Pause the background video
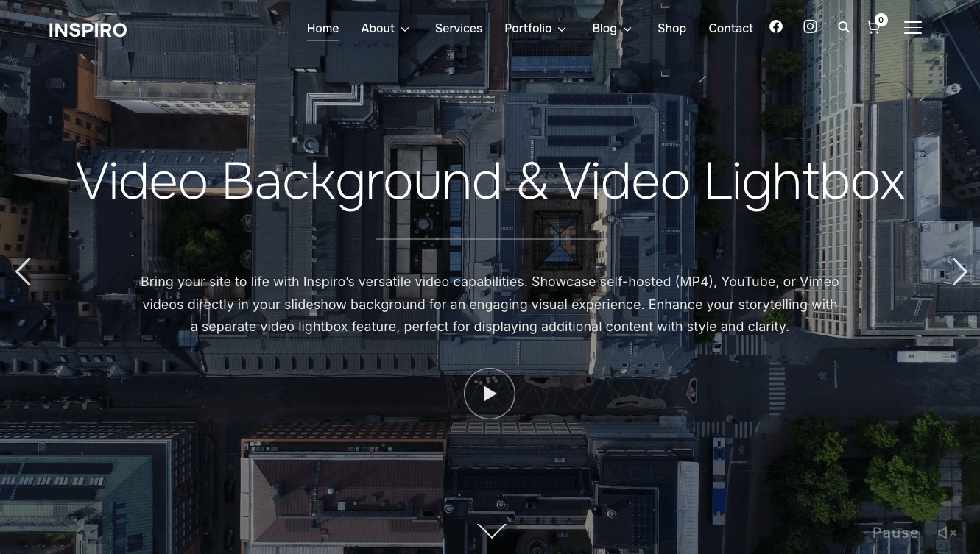The height and width of the screenshot is (554, 980). (x=895, y=533)
